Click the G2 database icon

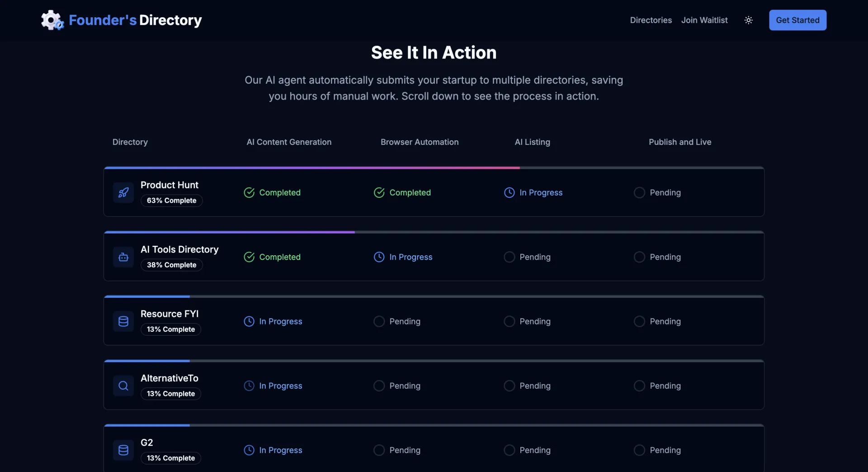tap(123, 450)
